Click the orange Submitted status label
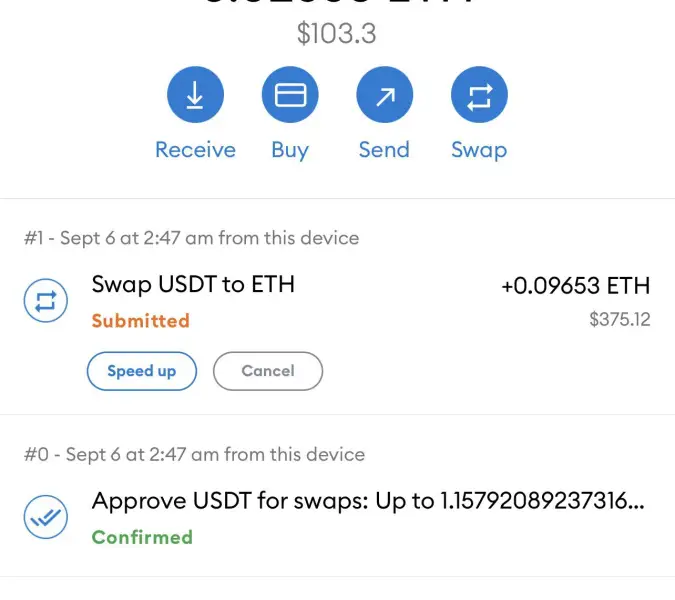This screenshot has width=675, height=600. 140,321
